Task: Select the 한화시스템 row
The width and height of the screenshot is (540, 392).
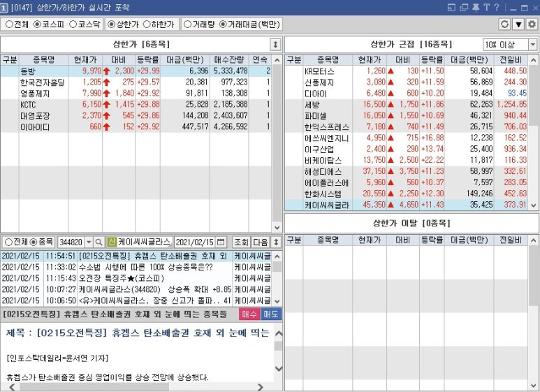Action: point(407,194)
